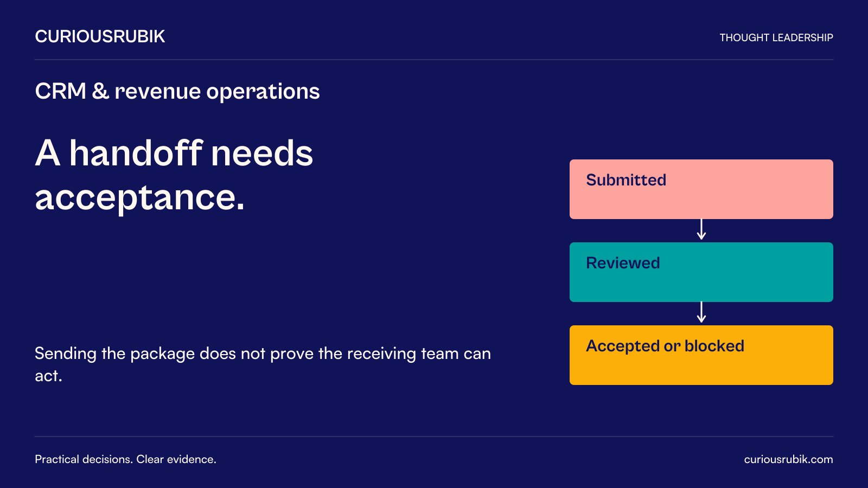Select the THOUGHT LEADERSHIP label
The image size is (868, 488).
(776, 37)
